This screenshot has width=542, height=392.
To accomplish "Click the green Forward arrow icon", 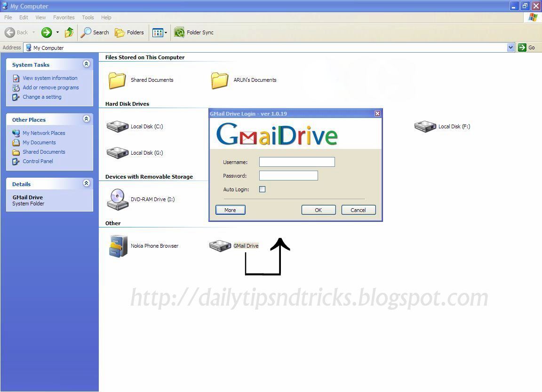I will (x=46, y=32).
